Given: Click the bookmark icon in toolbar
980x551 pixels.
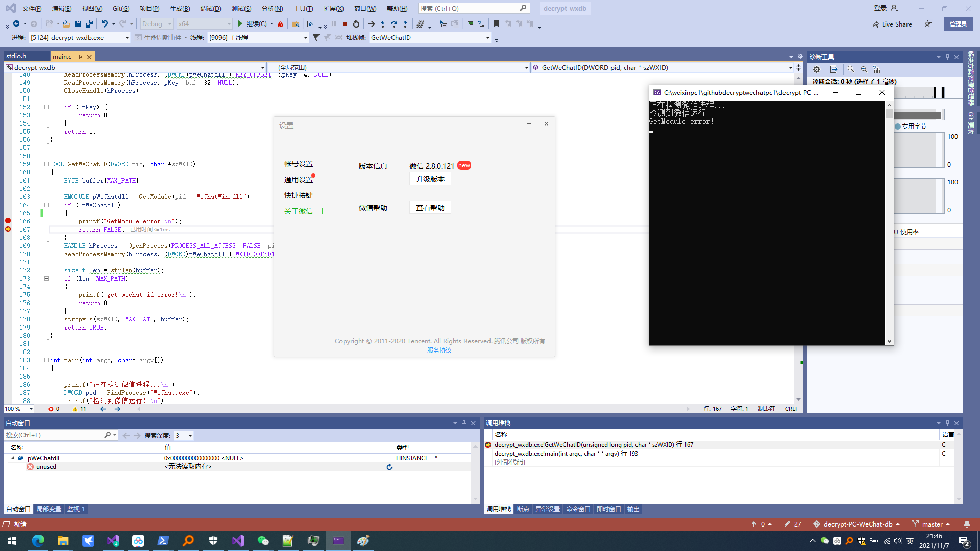Looking at the screenshot, I should coord(496,24).
